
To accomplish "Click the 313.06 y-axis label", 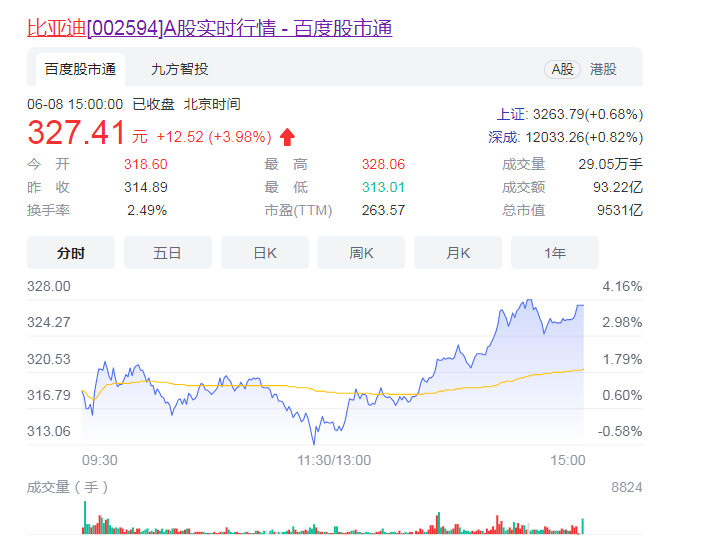I will (x=49, y=431).
